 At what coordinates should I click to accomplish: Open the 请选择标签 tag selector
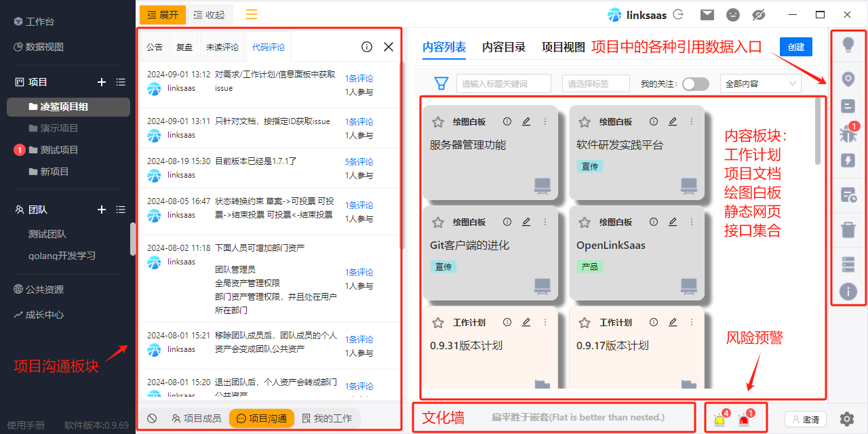595,84
